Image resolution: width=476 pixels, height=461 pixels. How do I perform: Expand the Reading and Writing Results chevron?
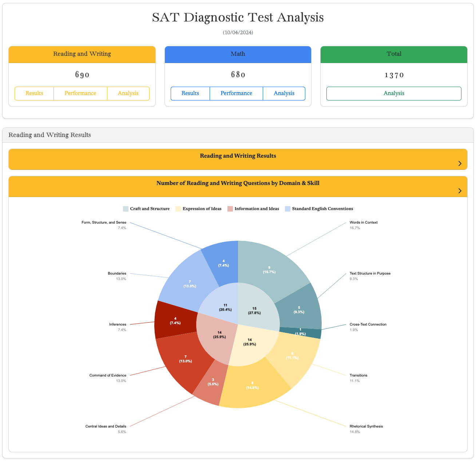[x=460, y=163]
